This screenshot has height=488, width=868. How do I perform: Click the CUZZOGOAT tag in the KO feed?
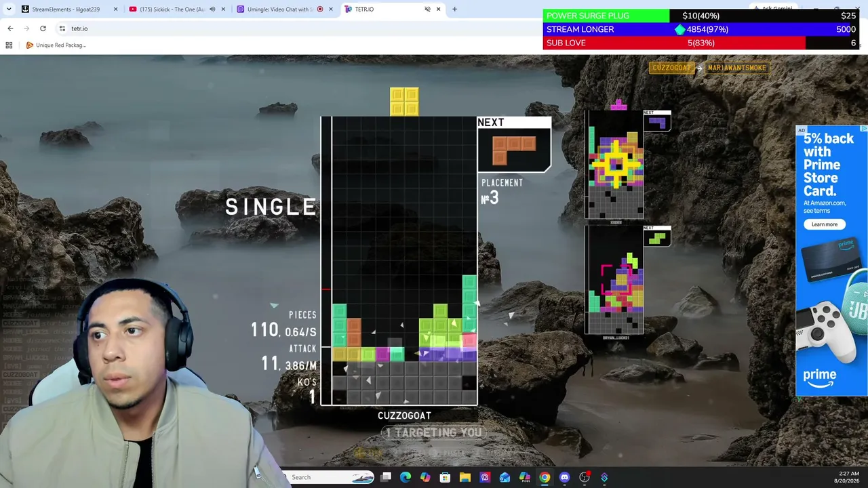pos(671,68)
